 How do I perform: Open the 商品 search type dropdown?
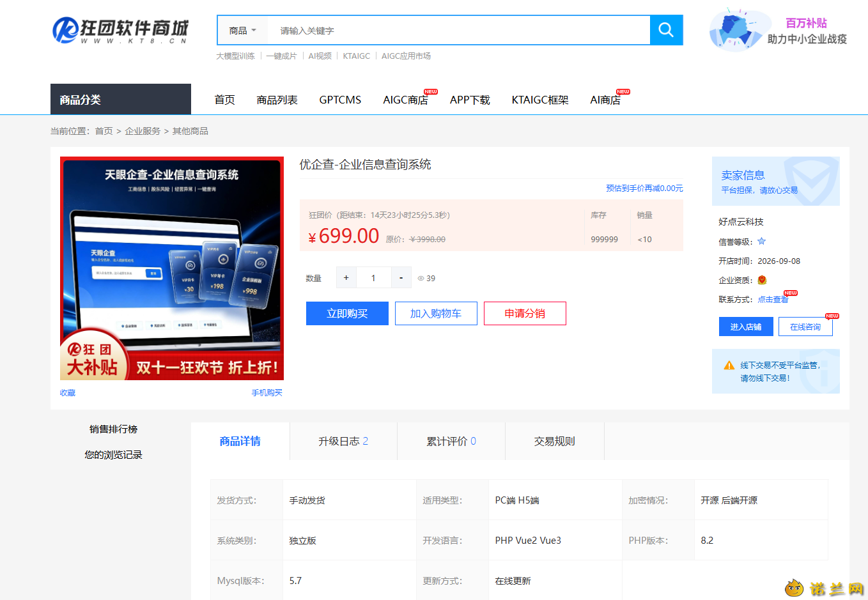(x=243, y=30)
